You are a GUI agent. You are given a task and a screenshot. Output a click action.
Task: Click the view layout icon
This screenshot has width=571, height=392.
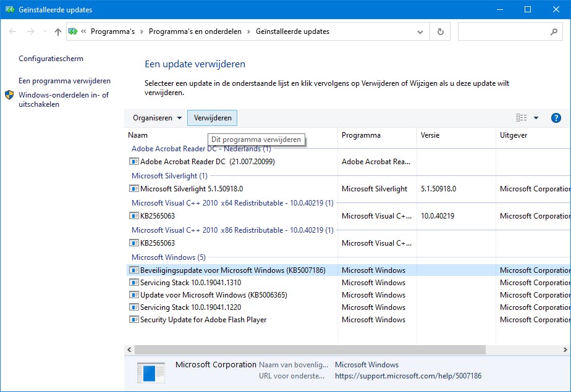(522, 118)
